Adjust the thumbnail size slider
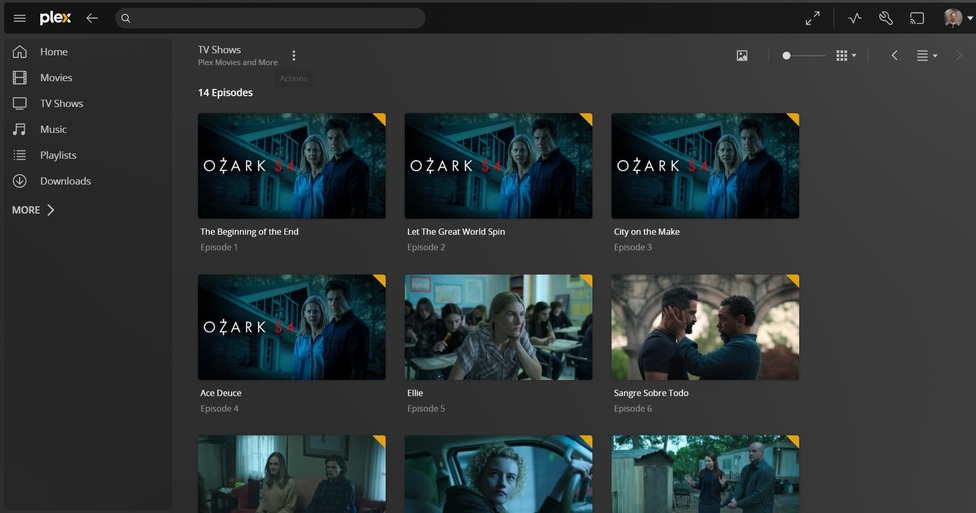Screen dimensions: 976x513 [804, 55]
